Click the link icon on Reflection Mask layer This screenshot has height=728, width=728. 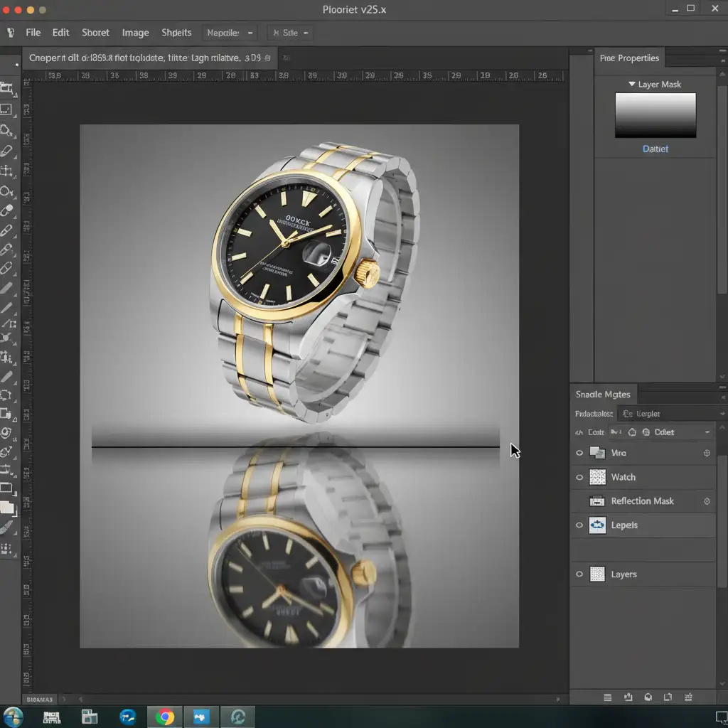pos(707,501)
